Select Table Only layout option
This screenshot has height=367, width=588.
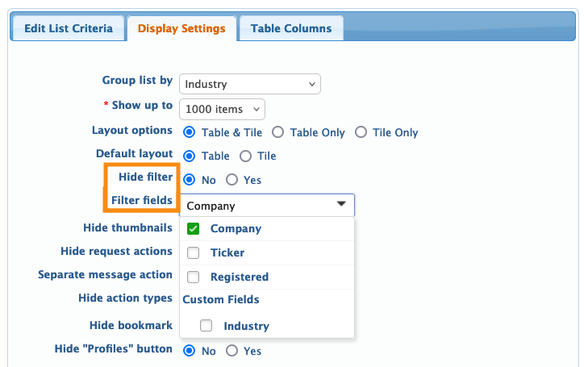[277, 132]
